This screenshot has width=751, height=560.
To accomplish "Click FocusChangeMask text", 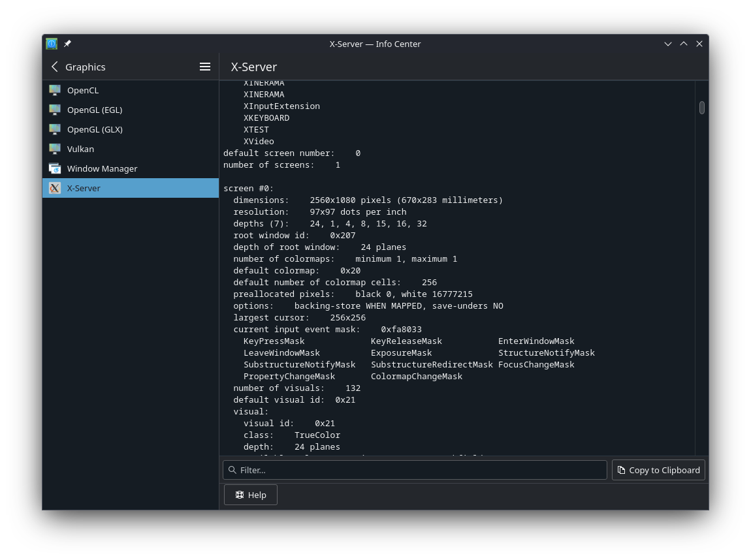I will pos(536,364).
